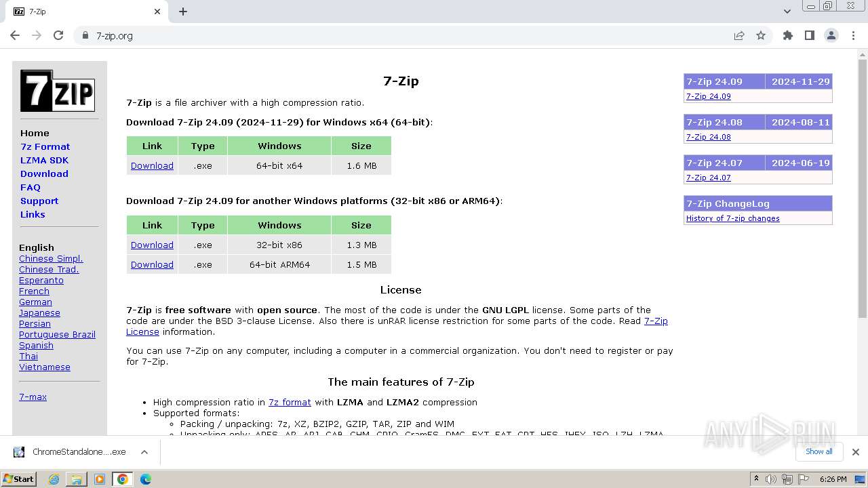Screen dimensions: 868x488
Task: Launch Microsoft Edge from the taskbar
Action: point(146,479)
